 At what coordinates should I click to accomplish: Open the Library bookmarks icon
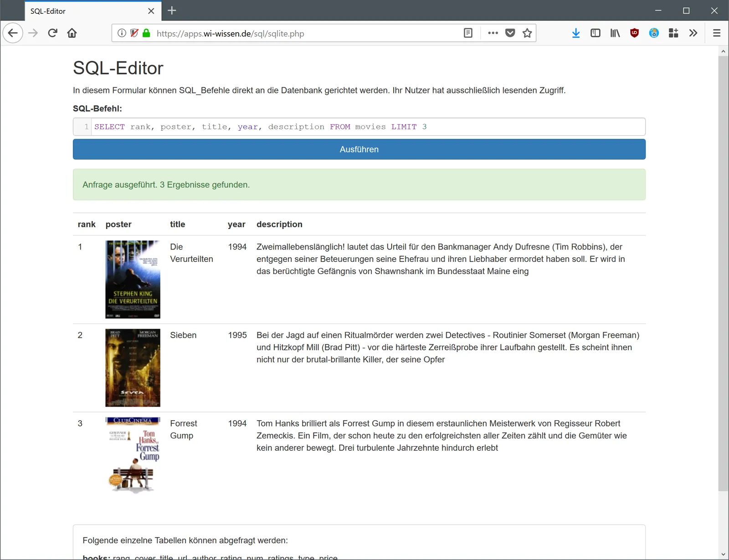tap(615, 33)
